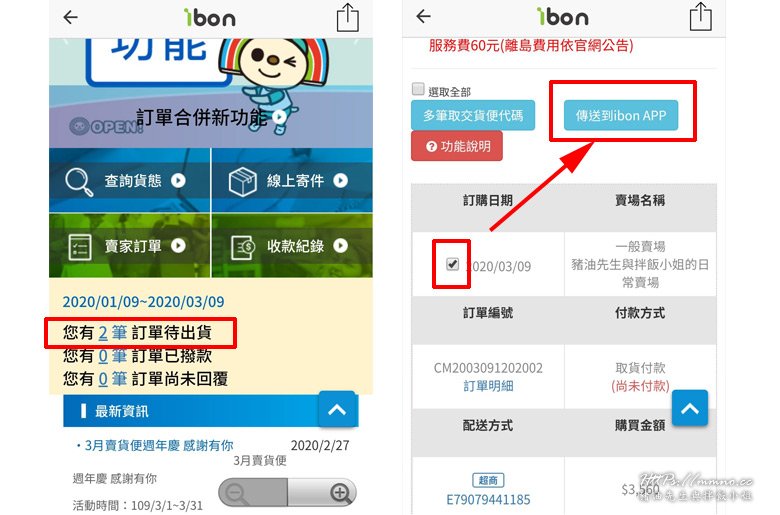The height and width of the screenshot is (515, 780).
Task: Tap the back arrow on the left screen
Action: 71,17
